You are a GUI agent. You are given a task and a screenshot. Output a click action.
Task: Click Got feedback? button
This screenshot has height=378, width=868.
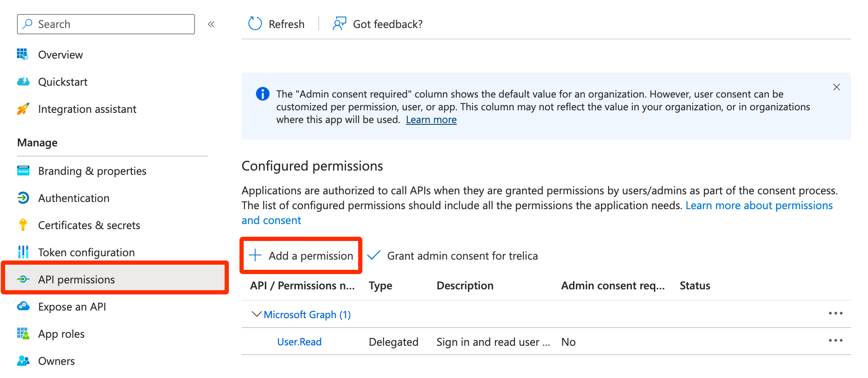(388, 24)
